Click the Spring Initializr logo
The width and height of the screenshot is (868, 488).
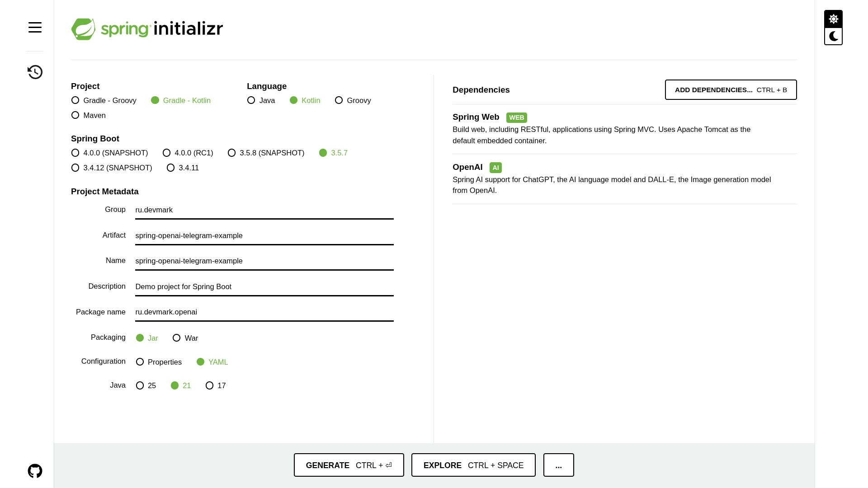click(x=147, y=29)
